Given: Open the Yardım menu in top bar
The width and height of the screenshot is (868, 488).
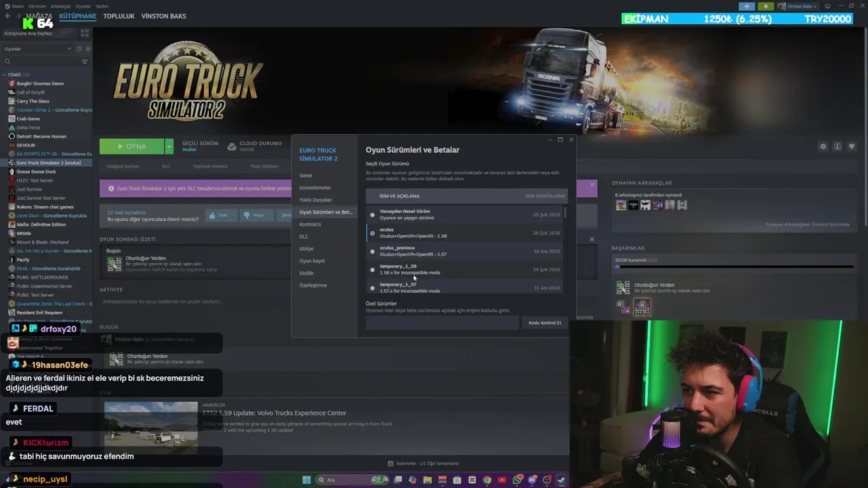Looking at the screenshot, I should (x=102, y=6).
